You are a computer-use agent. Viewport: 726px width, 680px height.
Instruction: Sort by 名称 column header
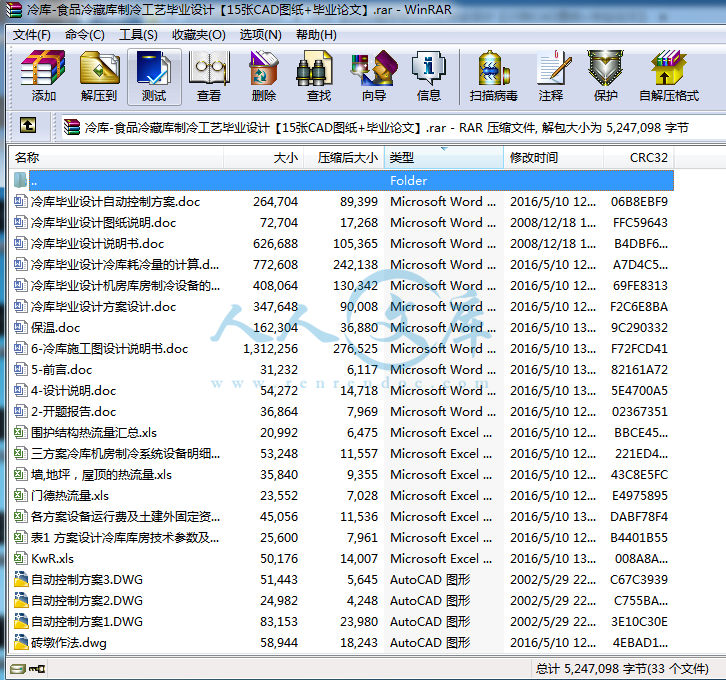pos(117,157)
